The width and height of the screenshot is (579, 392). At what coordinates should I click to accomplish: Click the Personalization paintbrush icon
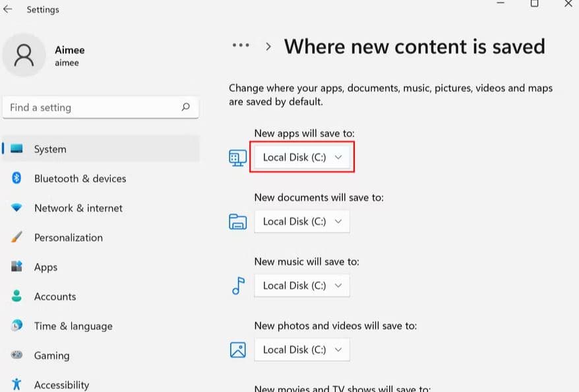click(17, 237)
